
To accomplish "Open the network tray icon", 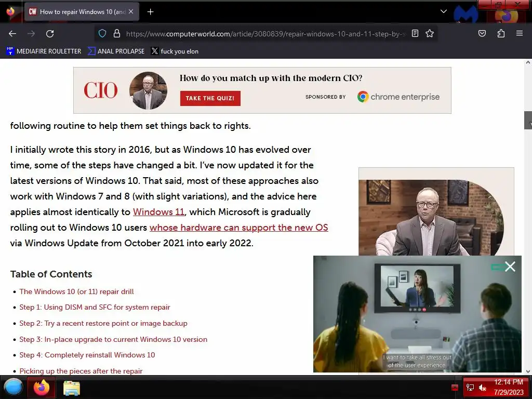I will pos(470,388).
